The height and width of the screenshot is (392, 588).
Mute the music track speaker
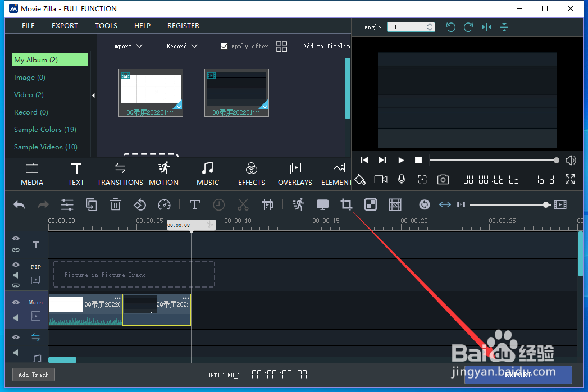click(16, 353)
